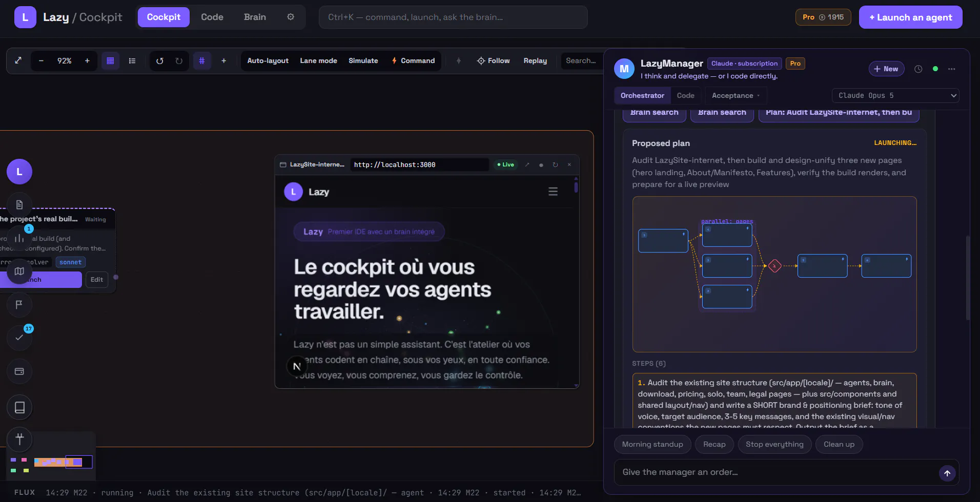
Task: Switch to the grid canvas view
Action: tap(110, 60)
